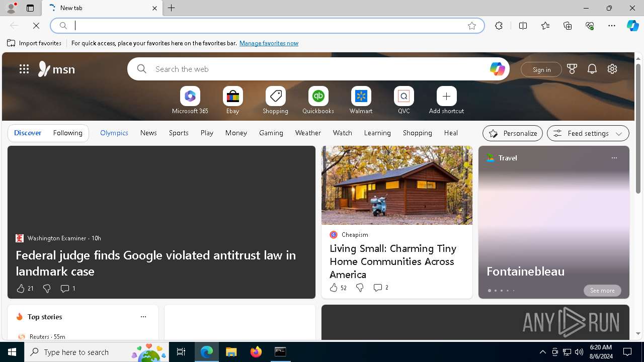Open Browser essentials heart icon
Image resolution: width=644 pixels, height=362 pixels.
click(590, 26)
